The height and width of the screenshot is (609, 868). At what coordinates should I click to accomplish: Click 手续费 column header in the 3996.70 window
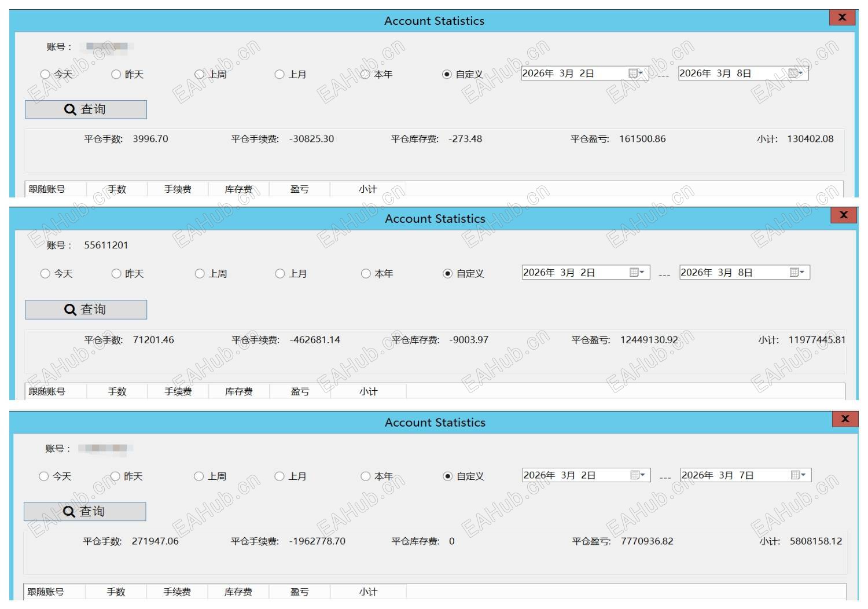tap(178, 189)
